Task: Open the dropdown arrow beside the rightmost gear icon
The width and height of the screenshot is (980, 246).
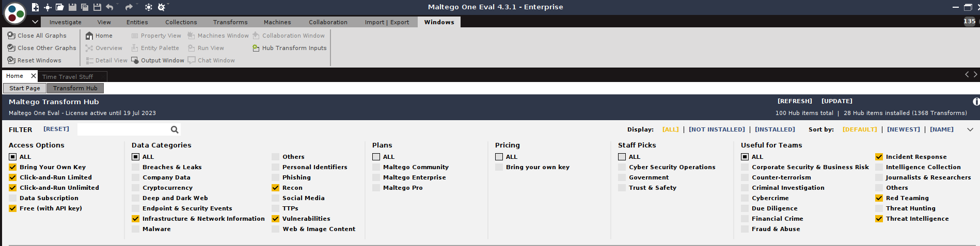Action: point(168,5)
